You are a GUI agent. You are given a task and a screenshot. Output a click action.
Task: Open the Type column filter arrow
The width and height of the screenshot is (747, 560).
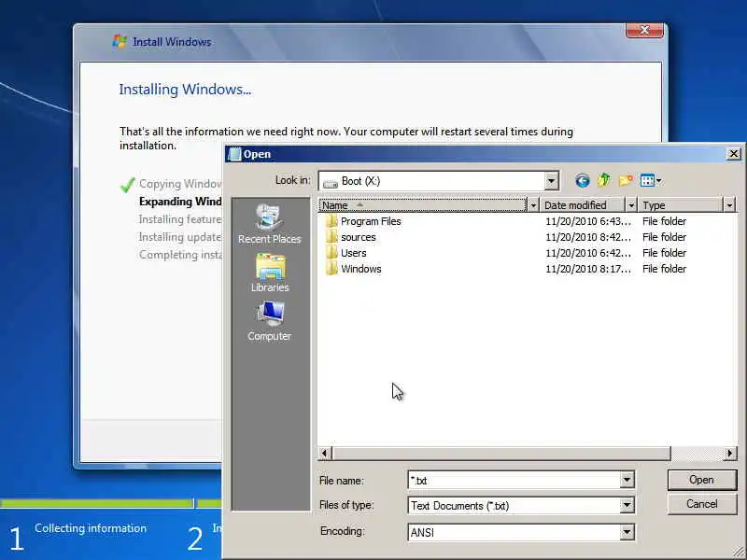729,205
